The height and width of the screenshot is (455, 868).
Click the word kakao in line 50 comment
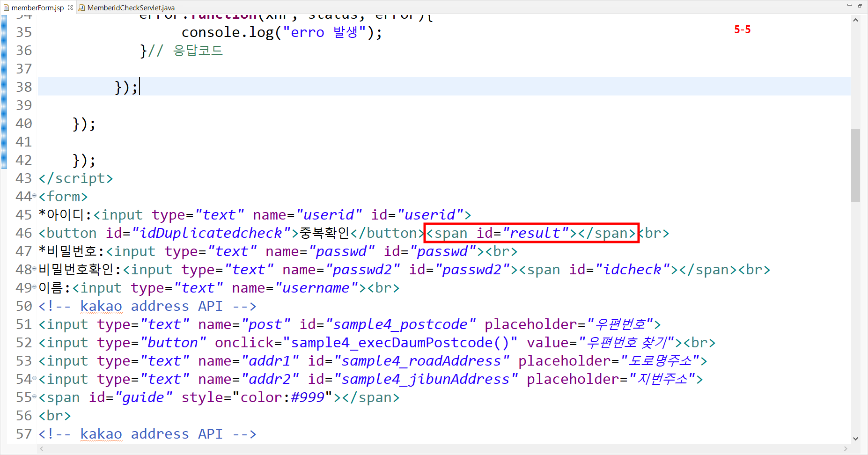tap(101, 306)
